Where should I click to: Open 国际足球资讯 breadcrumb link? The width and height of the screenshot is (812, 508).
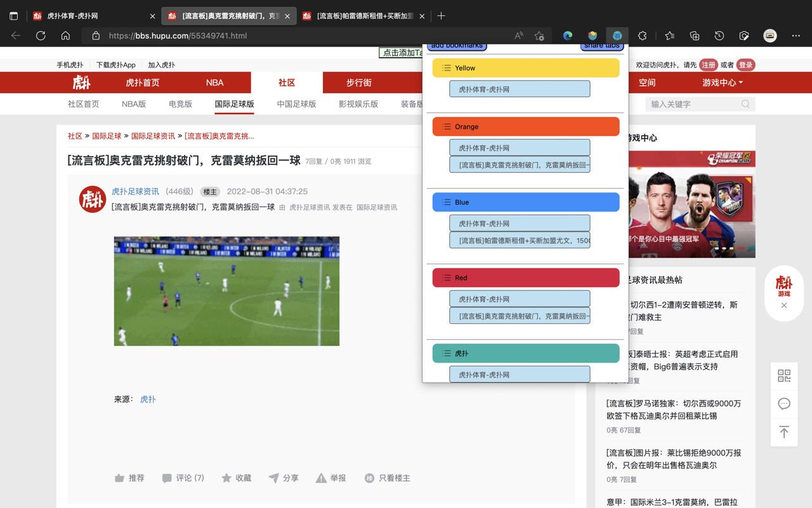click(153, 136)
